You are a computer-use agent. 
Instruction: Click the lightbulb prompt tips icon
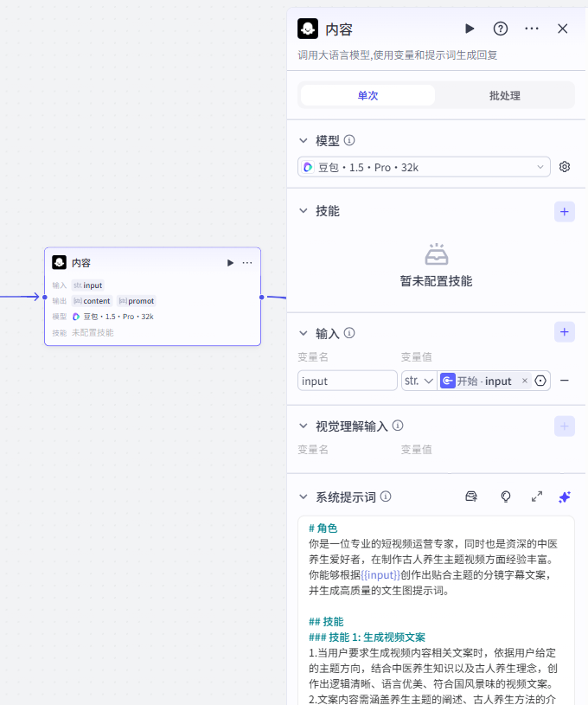[506, 497]
